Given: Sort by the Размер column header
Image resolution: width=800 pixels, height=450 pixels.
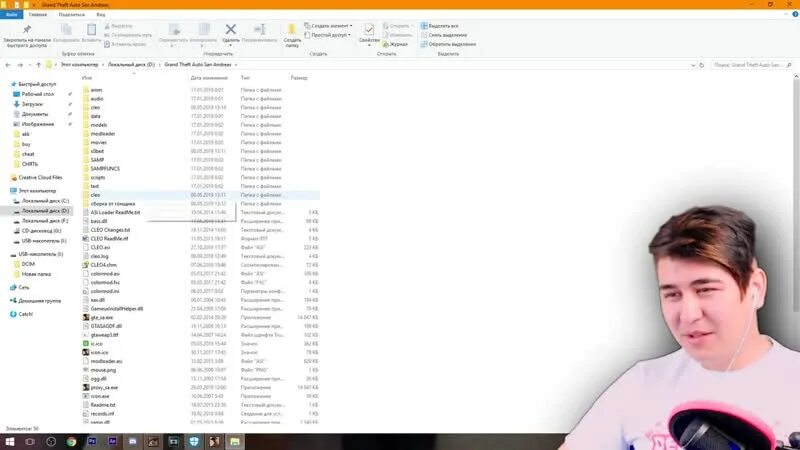Looking at the screenshot, I should (x=299, y=78).
